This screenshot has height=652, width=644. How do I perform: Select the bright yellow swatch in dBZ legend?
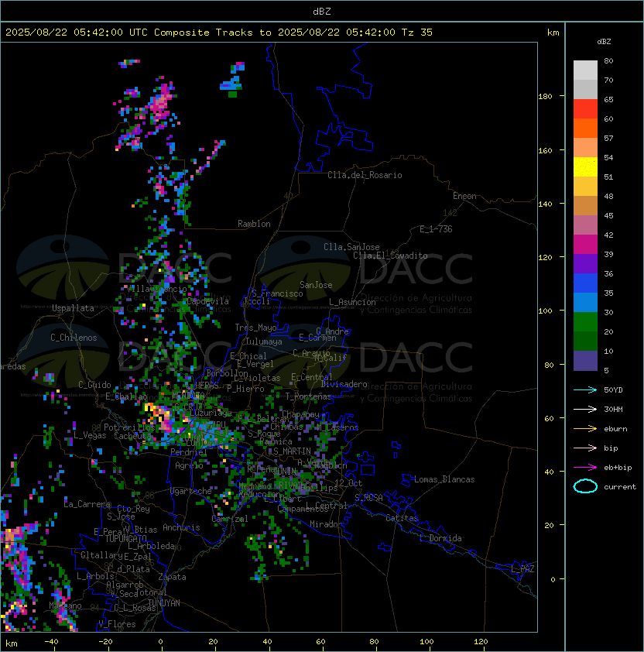click(x=585, y=167)
